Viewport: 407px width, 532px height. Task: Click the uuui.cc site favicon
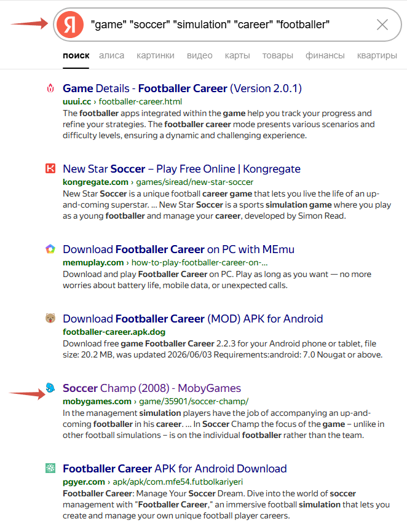[50, 88]
